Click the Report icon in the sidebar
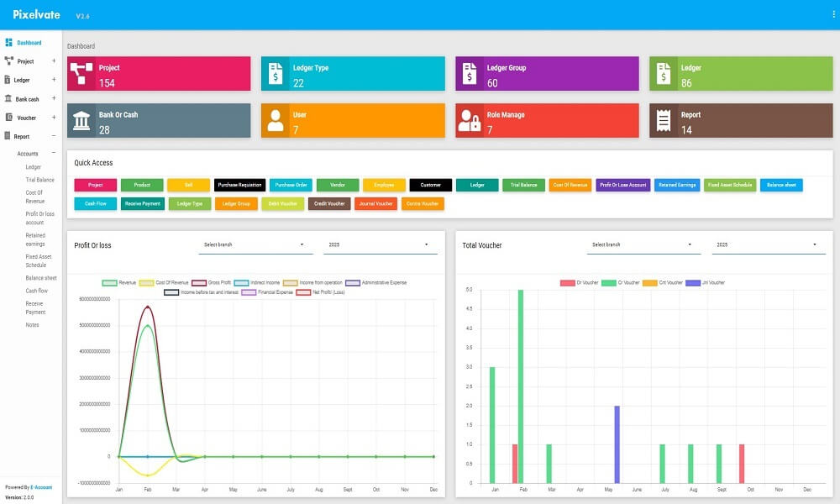 click(x=8, y=135)
